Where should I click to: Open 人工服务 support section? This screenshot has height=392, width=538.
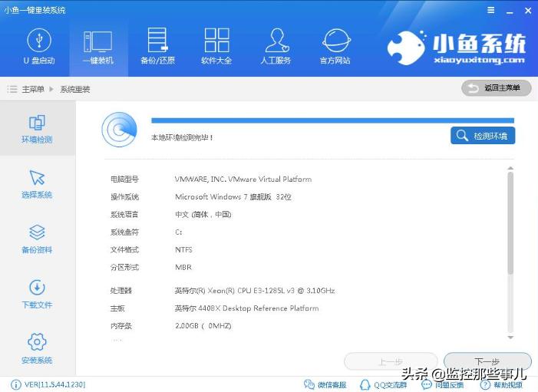point(276,47)
